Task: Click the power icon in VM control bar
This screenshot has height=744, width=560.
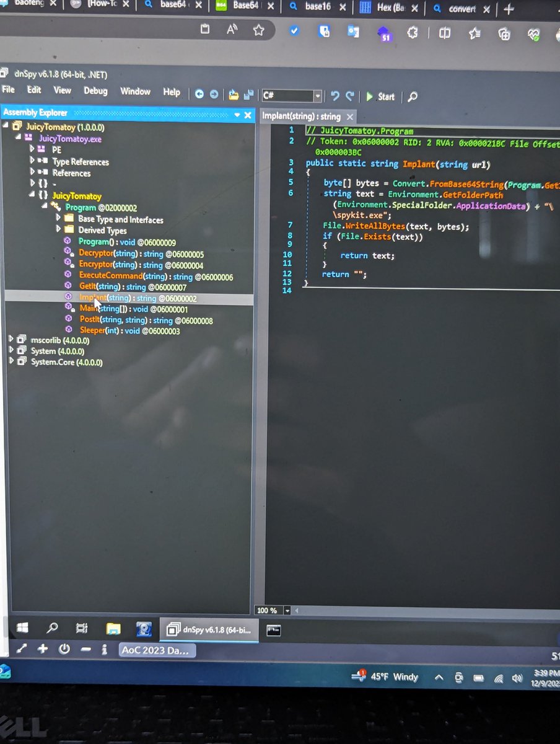Action: coord(64,649)
